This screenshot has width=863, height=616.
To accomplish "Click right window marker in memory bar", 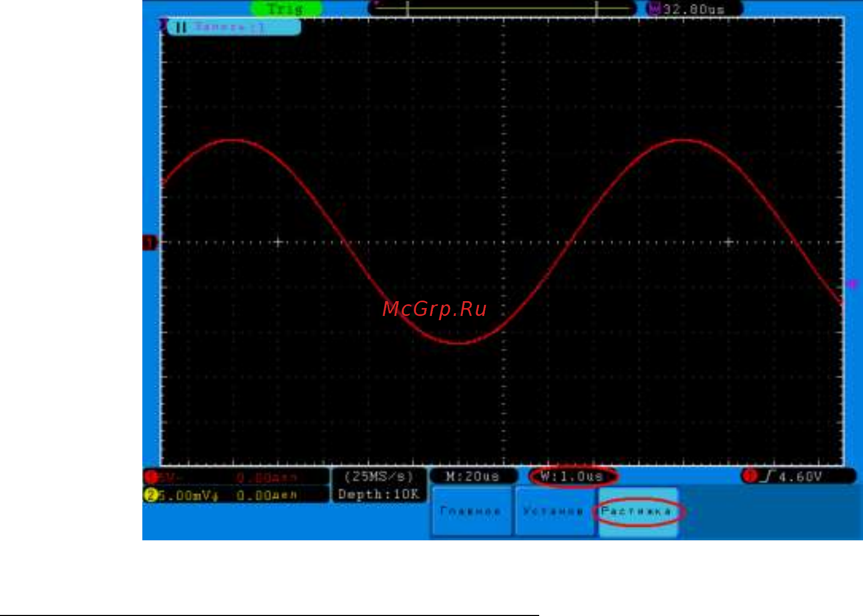I will click(596, 8).
